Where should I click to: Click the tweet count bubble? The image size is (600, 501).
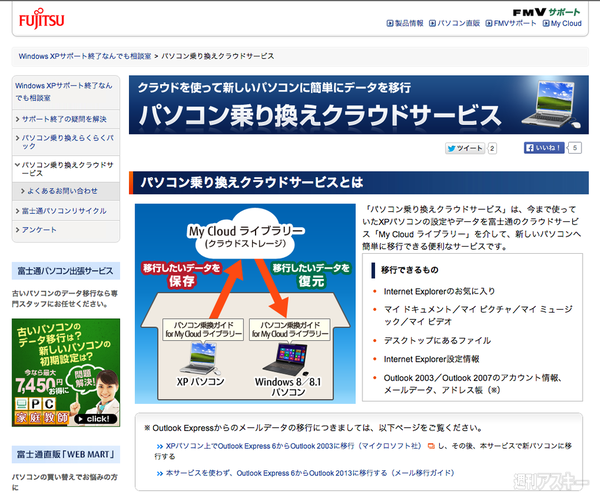click(492, 148)
